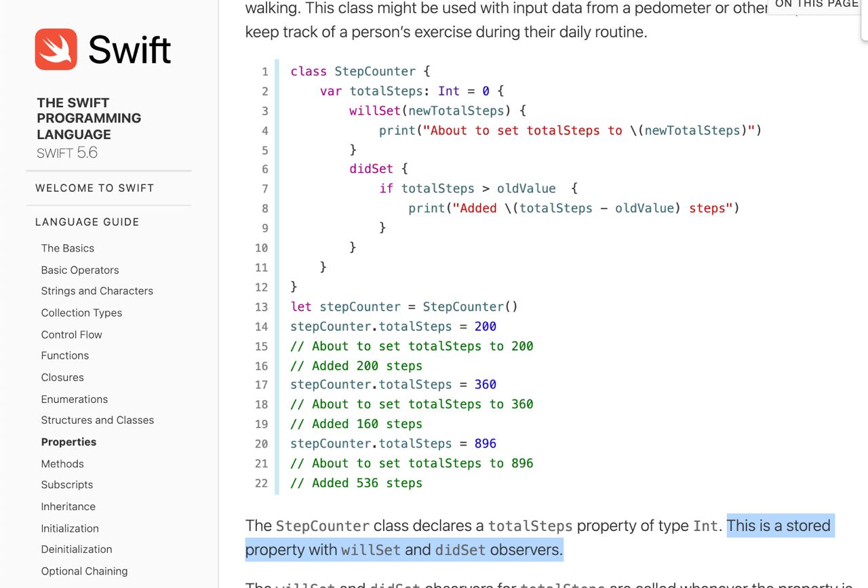Click 'var totalSteps: Int = 0 {' line
868x588 pixels.
(412, 91)
